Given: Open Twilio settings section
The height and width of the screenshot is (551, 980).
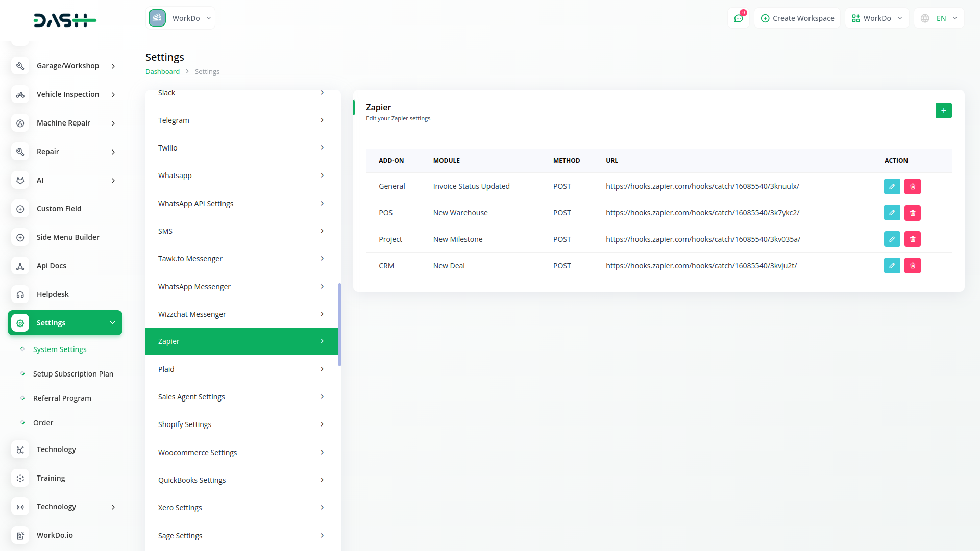Looking at the screenshot, I should [x=242, y=148].
